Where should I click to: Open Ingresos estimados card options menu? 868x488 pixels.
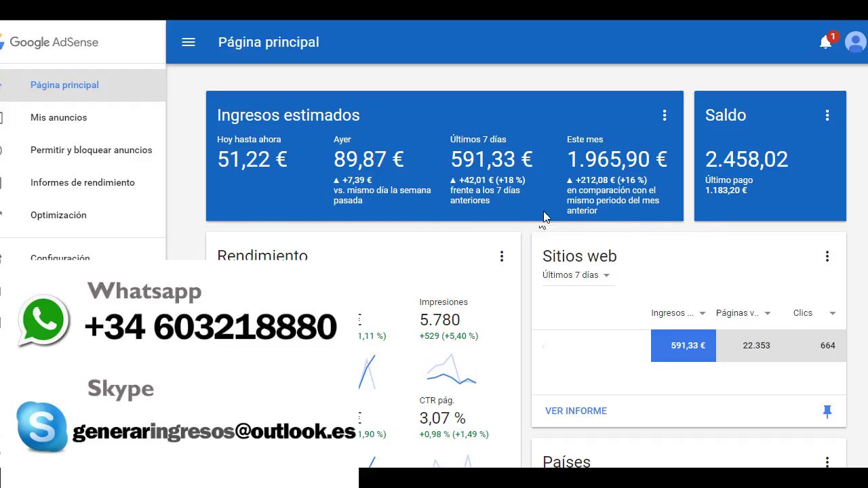pos(665,115)
